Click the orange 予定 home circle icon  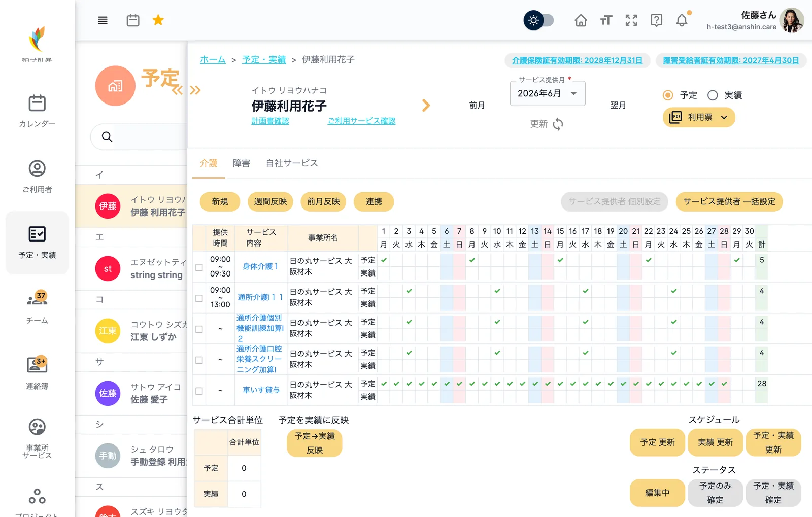115,86
